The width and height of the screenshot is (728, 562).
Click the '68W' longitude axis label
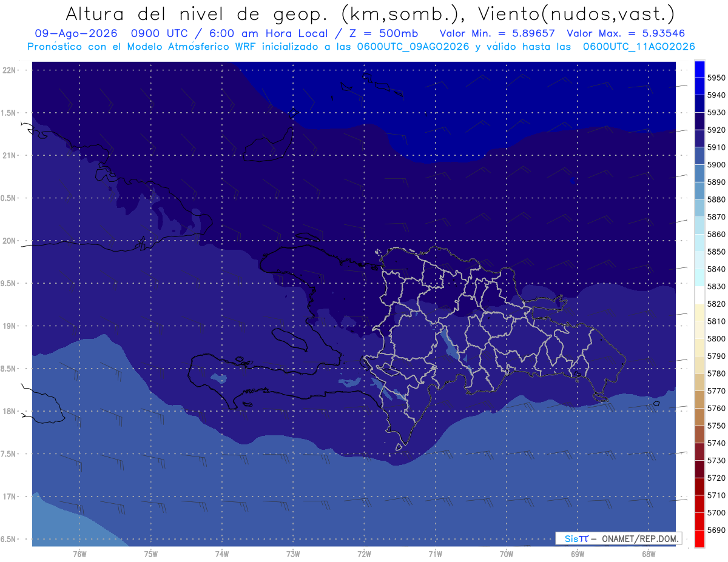pos(649,554)
